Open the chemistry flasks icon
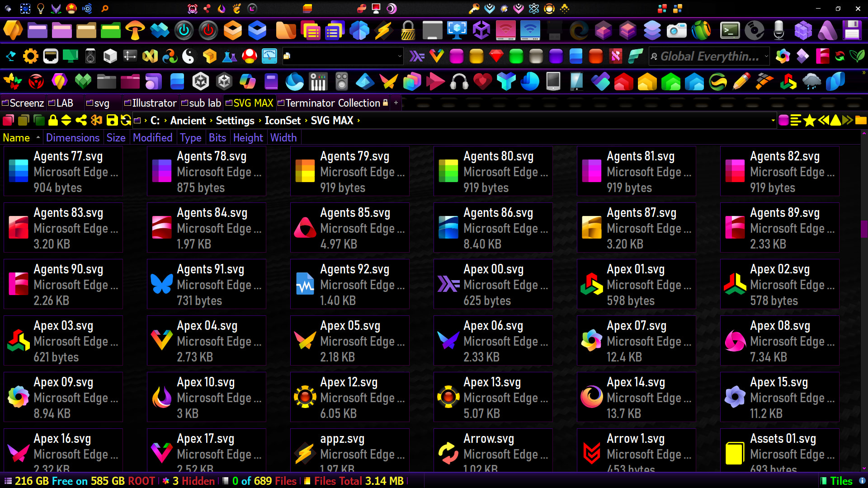This screenshot has height=488, width=868. (229, 56)
